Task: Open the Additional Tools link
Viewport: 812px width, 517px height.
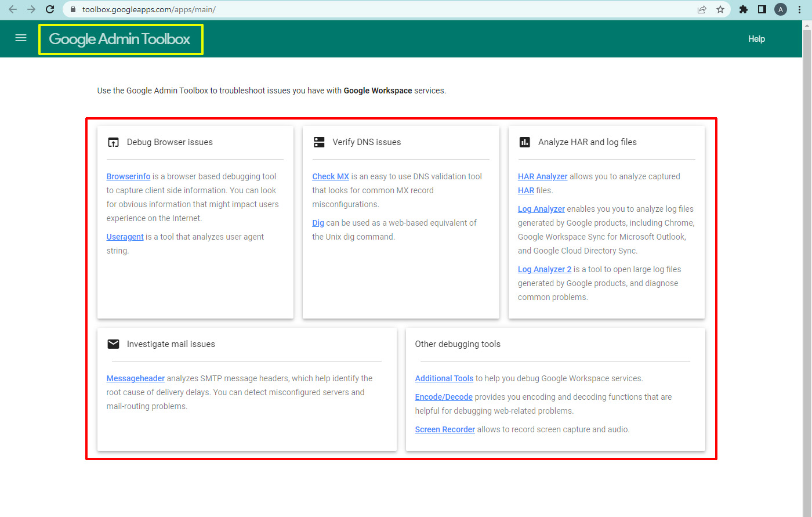Action: (x=444, y=378)
